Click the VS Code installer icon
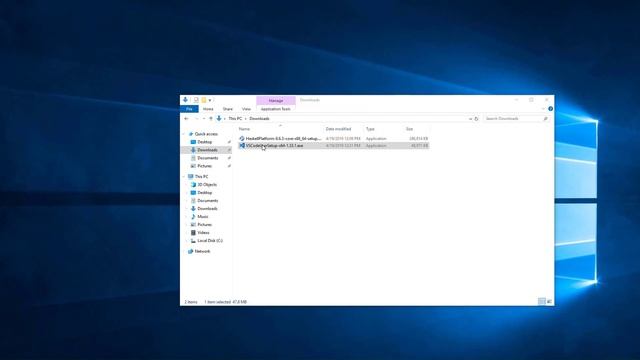The width and height of the screenshot is (640, 360). coord(242,146)
